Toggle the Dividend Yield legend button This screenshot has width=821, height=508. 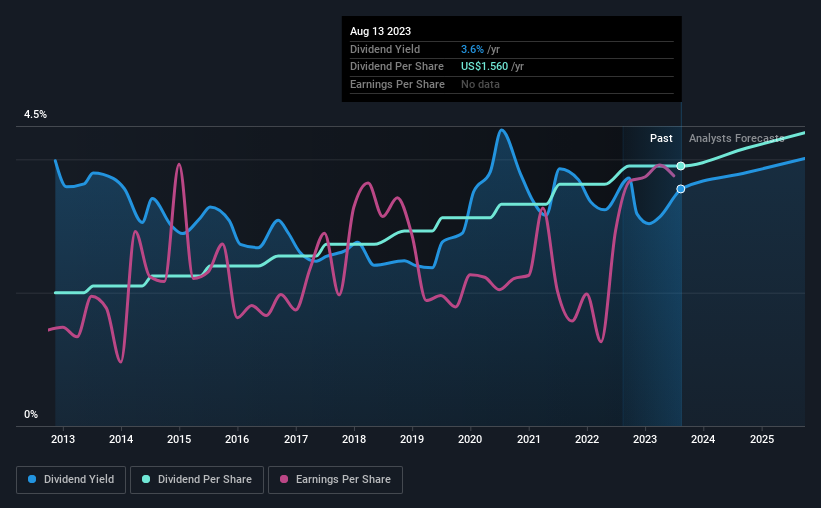click(71, 480)
